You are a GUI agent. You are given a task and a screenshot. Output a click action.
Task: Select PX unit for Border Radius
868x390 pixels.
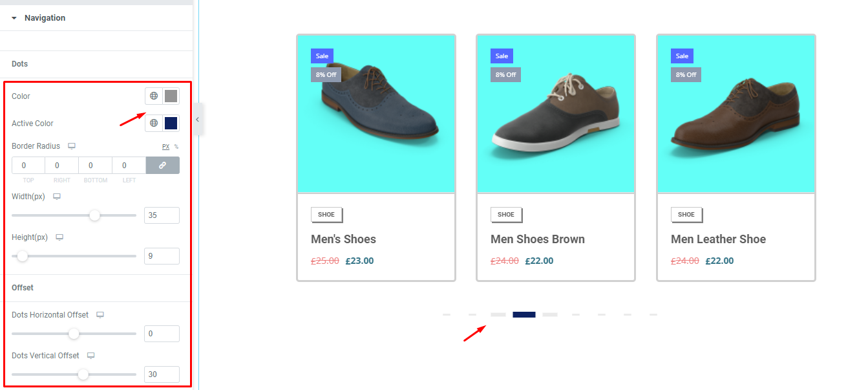point(165,146)
